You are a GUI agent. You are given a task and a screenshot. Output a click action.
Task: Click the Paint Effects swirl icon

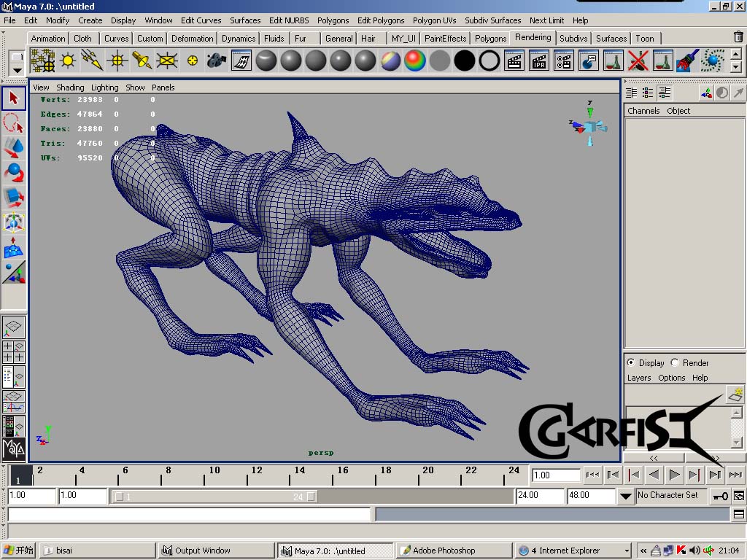(x=713, y=61)
